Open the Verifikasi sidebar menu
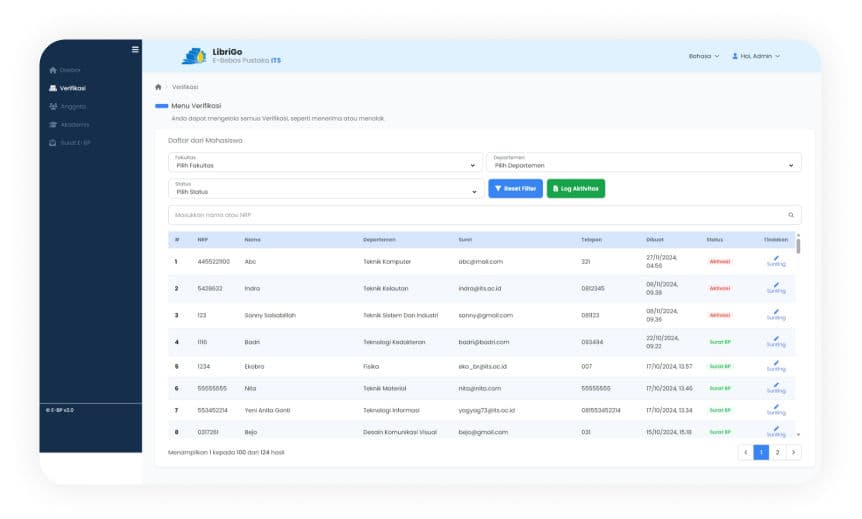 [x=67, y=88]
